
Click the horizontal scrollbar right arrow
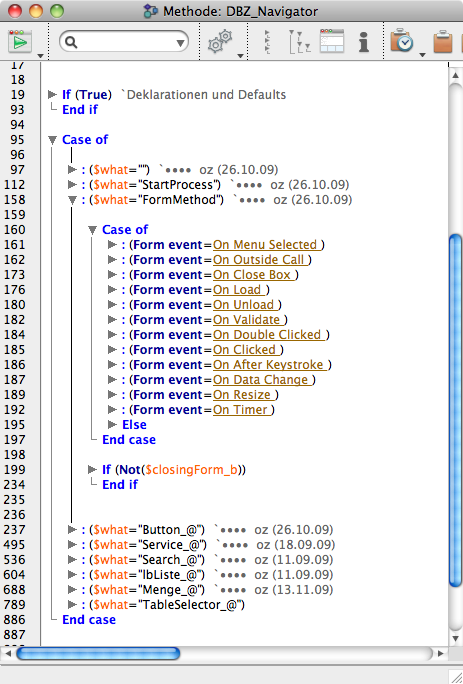point(440,653)
